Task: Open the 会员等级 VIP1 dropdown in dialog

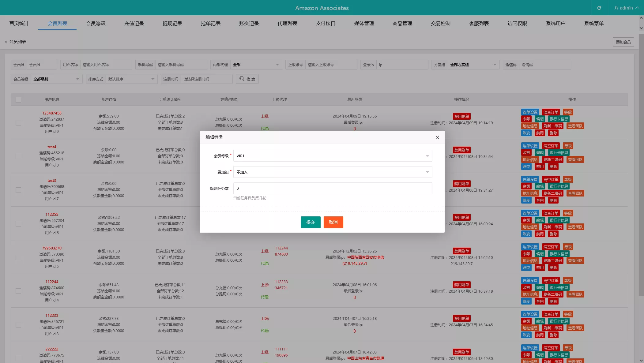Action: [333, 156]
